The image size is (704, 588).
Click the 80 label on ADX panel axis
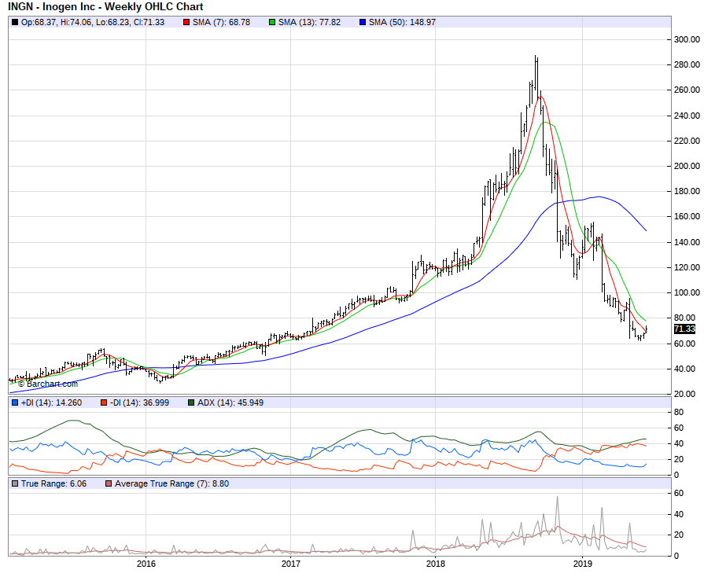[x=679, y=412]
